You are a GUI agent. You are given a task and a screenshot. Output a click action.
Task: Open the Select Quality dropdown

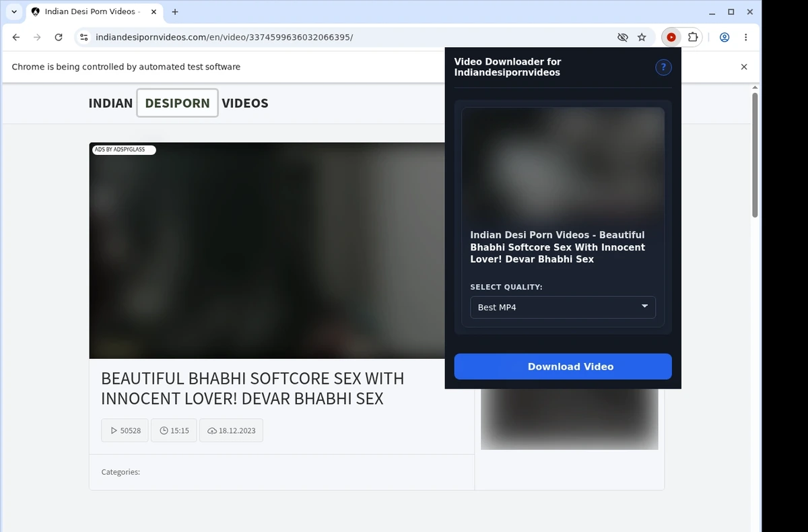tap(563, 307)
